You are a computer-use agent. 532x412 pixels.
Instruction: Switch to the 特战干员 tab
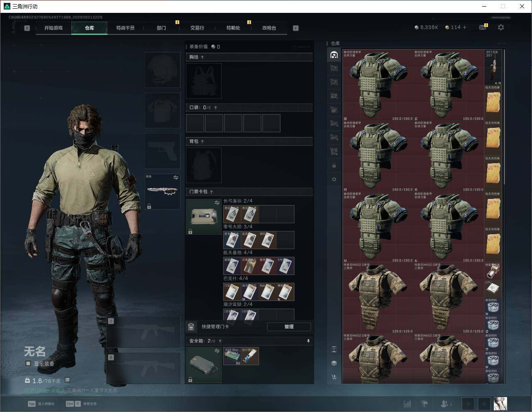[125, 28]
